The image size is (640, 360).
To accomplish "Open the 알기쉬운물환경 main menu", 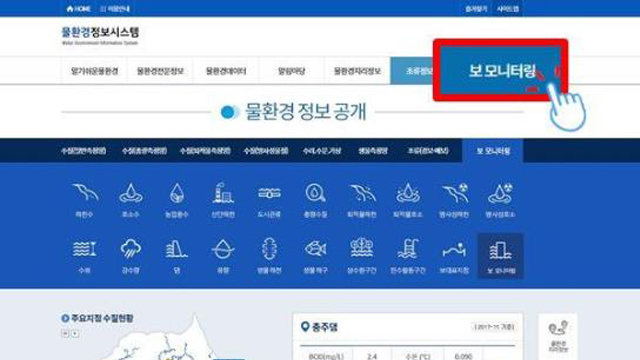I will [x=94, y=71].
